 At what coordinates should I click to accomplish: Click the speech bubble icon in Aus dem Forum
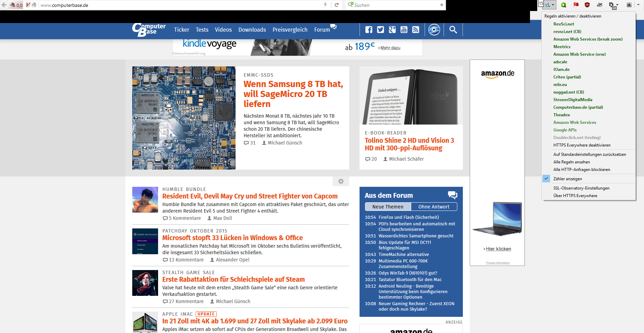point(453,195)
